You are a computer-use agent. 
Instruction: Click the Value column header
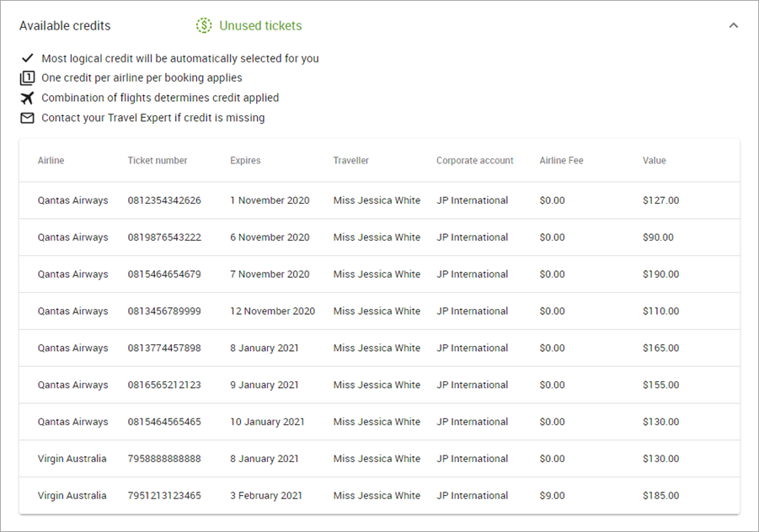(655, 161)
